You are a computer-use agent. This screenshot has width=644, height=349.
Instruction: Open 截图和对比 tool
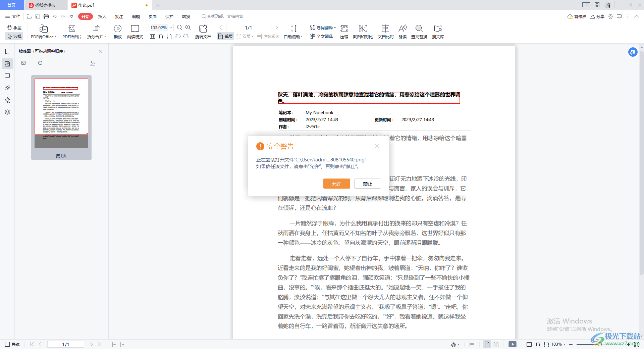click(363, 32)
